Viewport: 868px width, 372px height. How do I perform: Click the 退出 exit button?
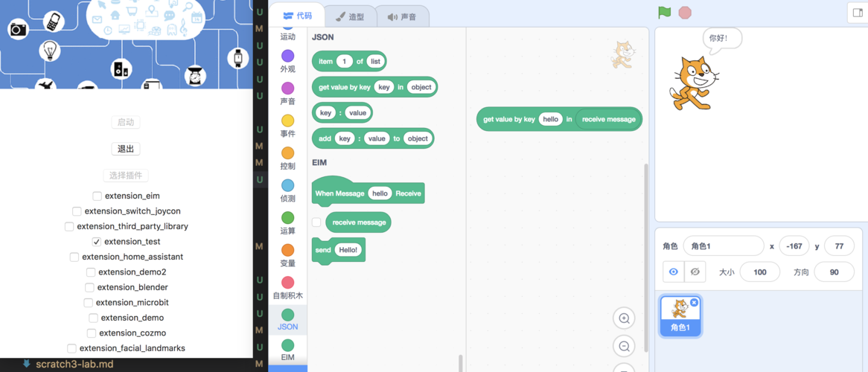click(x=126, y=149)
